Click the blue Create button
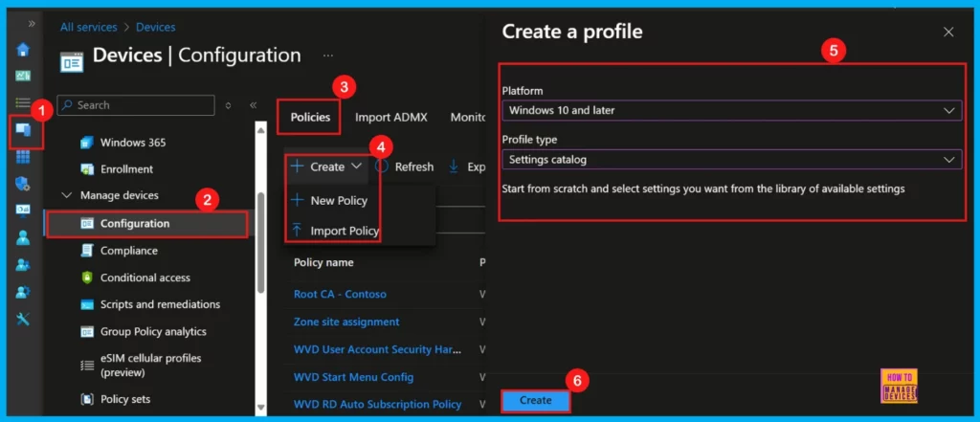Viewport: 980px width, 422px height. 536,400
